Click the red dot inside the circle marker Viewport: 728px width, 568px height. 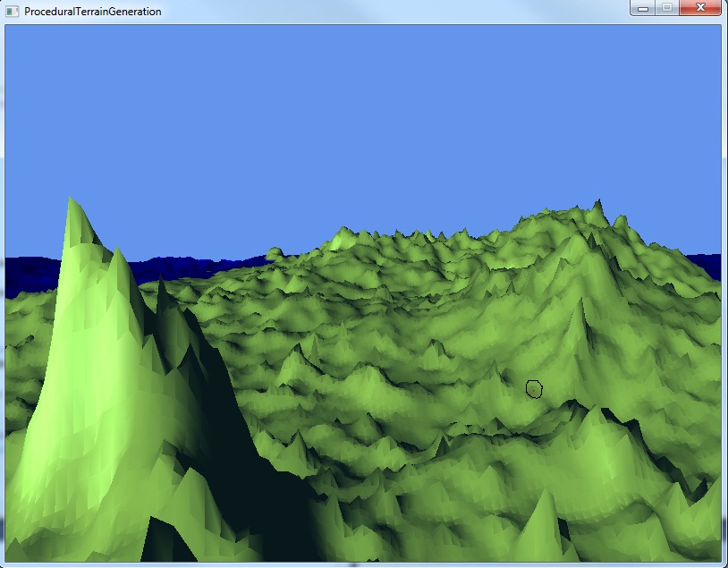[x=534, y=389]
